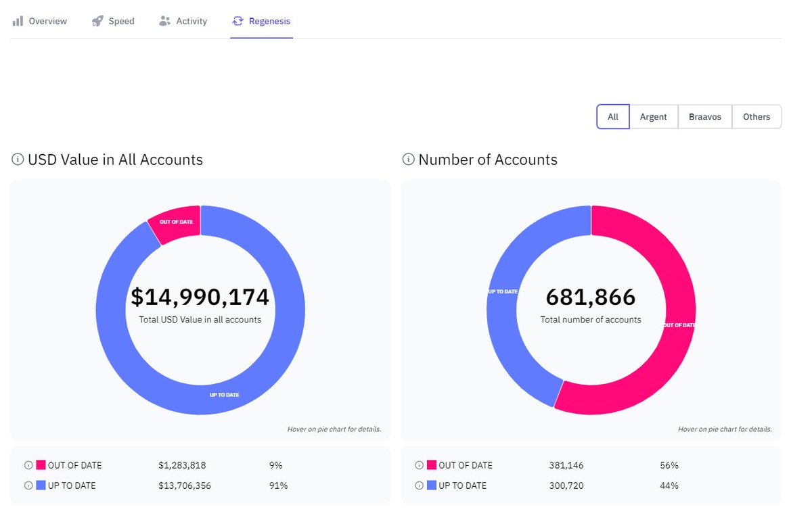Click info icon beside USD Value in All Accounts
This screenshot has width=812, height=526.
tap(18, 160)
